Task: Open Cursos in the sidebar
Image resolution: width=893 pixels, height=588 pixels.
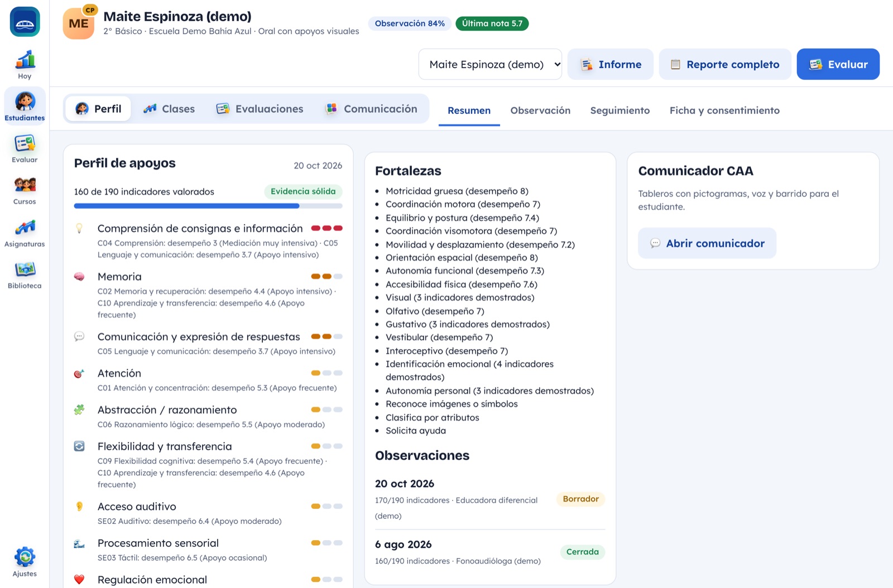Action: tap(25, 190)
